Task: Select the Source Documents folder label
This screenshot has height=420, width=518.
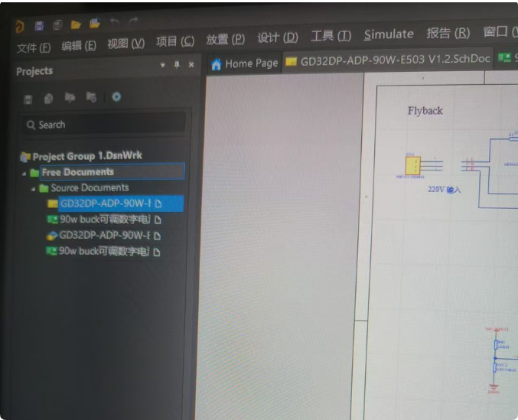Action: (90, 188)
